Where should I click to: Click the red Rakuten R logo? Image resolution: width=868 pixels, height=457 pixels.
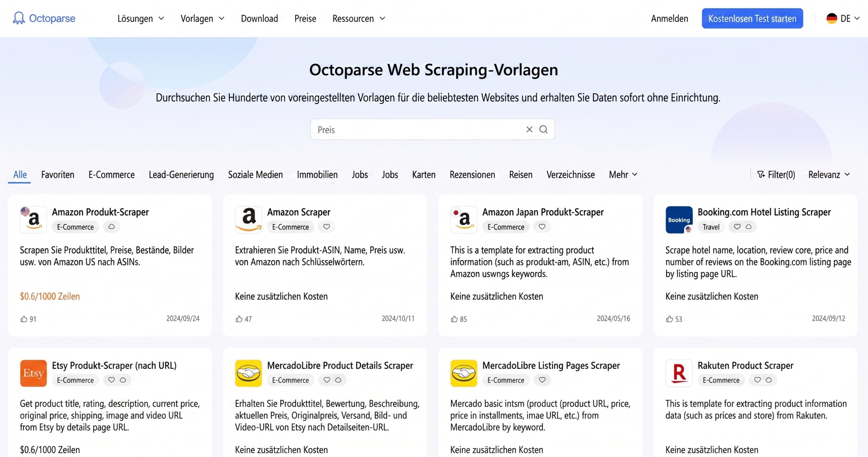pos(679,373)
